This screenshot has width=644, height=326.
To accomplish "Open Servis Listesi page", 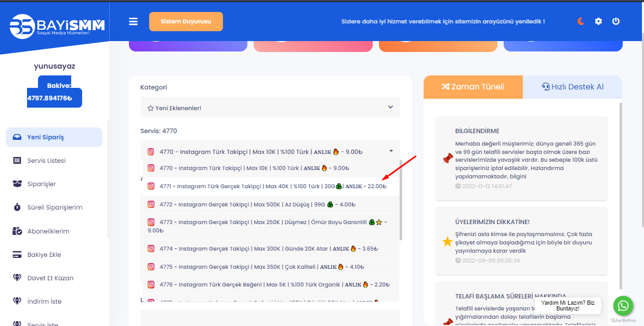I will [46, 161].
